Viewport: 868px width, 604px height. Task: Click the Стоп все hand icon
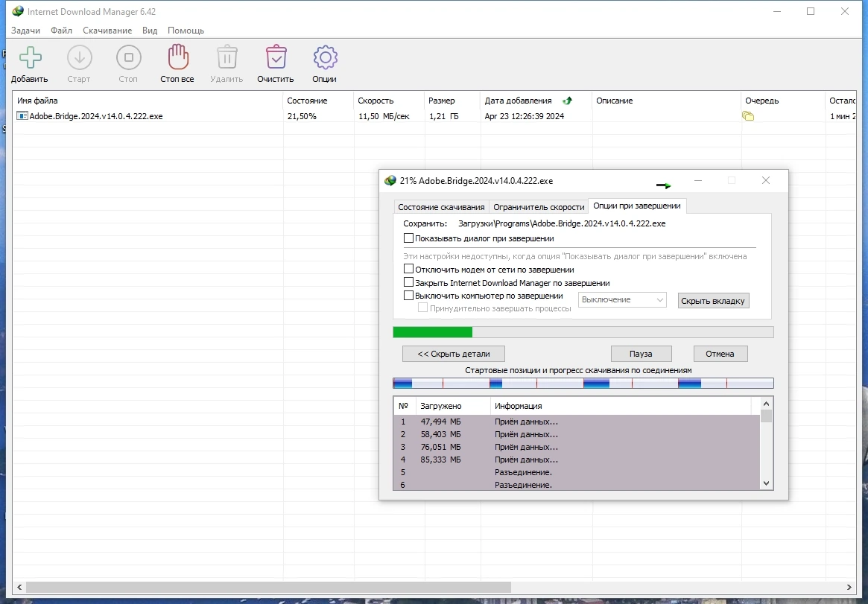point(177,57)
